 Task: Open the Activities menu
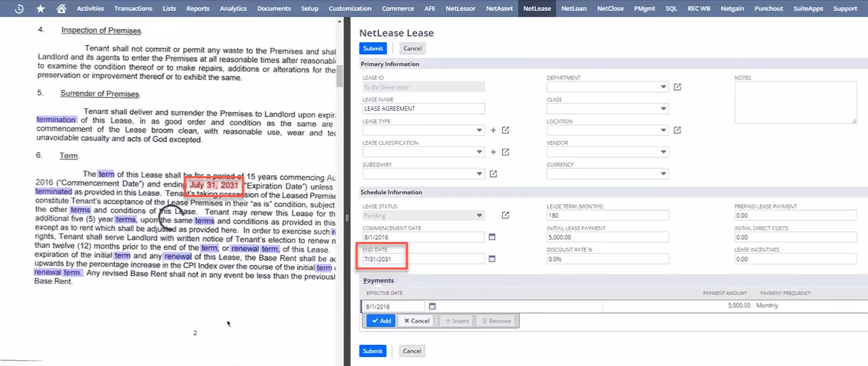coord(91,8)
